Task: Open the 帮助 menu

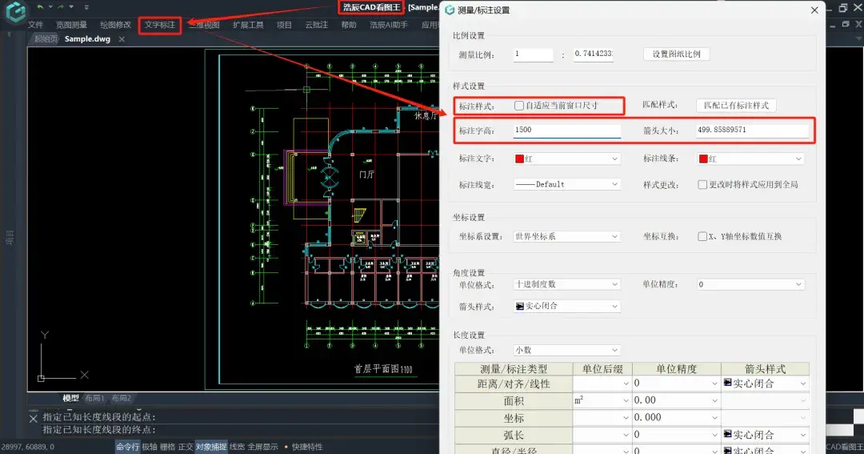Action: tap(349, 25)
